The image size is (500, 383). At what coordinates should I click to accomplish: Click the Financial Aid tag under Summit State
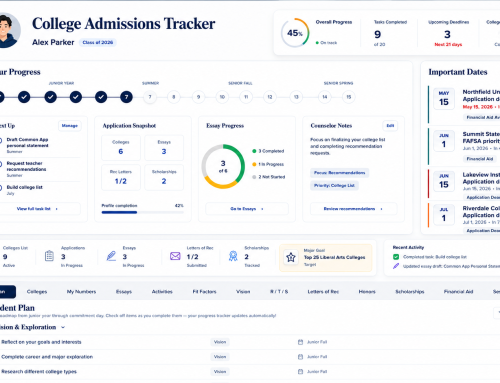(480, 159)
